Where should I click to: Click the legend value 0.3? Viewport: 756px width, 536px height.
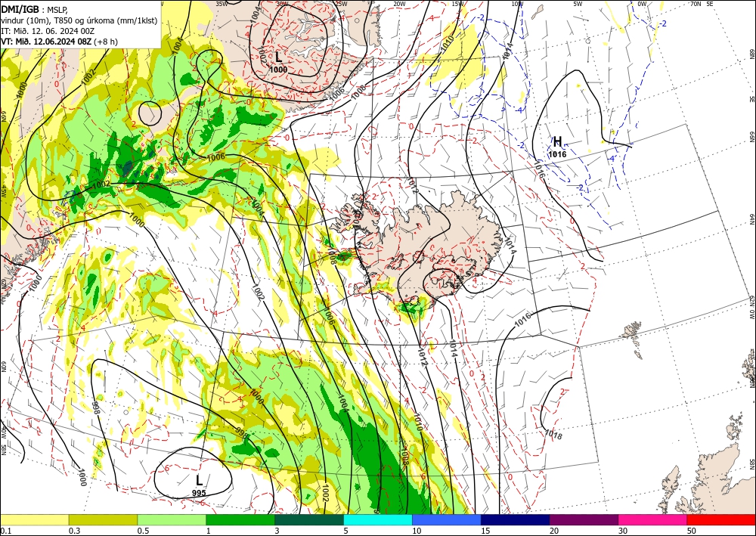[x=74, y=531]
